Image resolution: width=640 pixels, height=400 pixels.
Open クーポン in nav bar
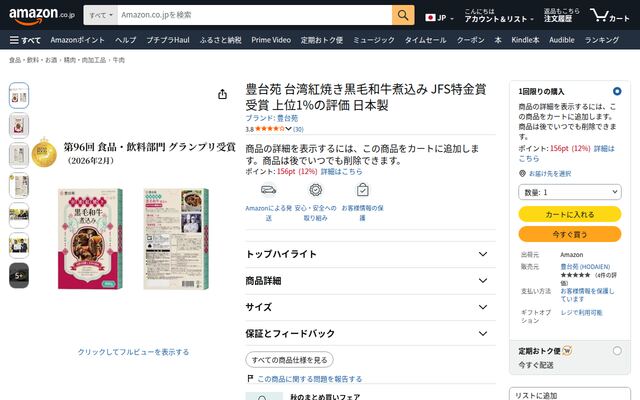pyautogui.click(x=470, y=40)
